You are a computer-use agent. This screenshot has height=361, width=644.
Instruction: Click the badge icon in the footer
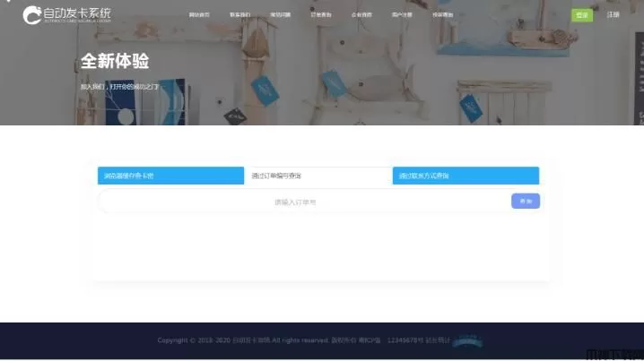click(468, 341)
